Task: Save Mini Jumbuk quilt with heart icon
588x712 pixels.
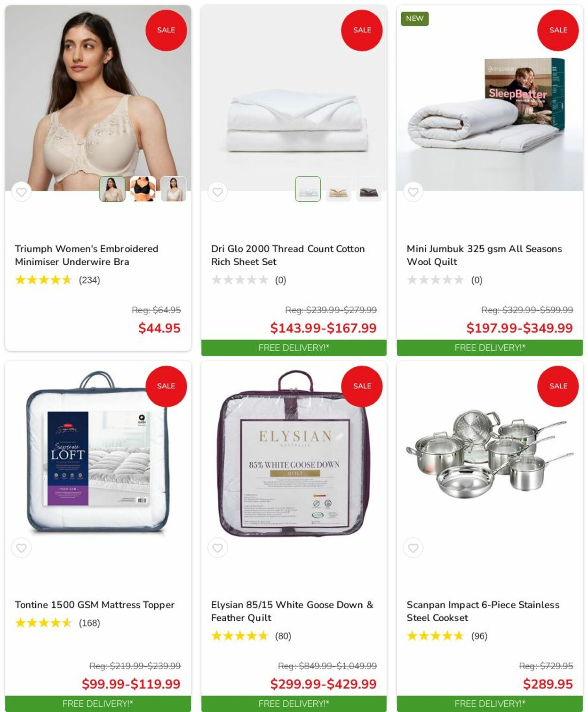Action: (x=413, y=192)
